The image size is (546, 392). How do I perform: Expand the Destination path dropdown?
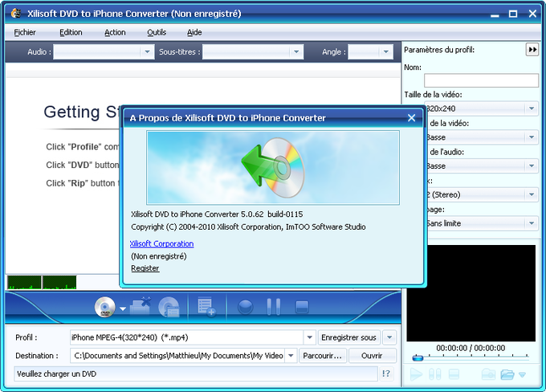point(291,356)
